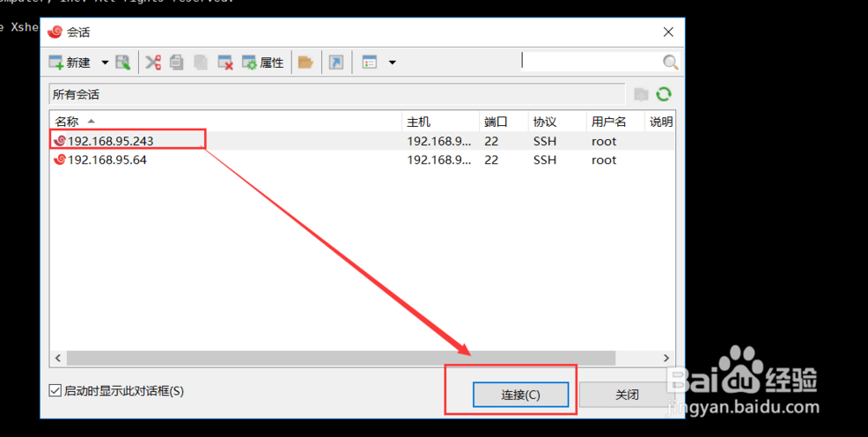Click the horizontal scrollbar left arrow
The height and width of the screenshot is (437, 868).
click(x=57, y=358)
